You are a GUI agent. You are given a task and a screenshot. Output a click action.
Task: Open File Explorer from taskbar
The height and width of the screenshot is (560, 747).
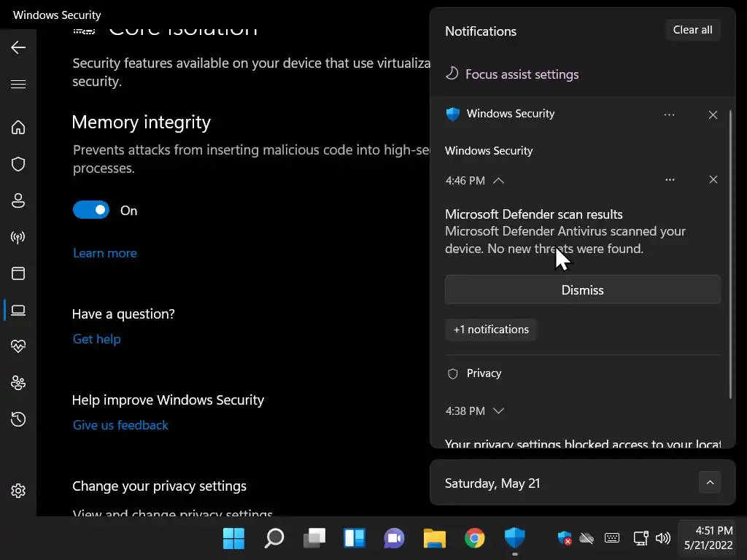click(435, 538)
